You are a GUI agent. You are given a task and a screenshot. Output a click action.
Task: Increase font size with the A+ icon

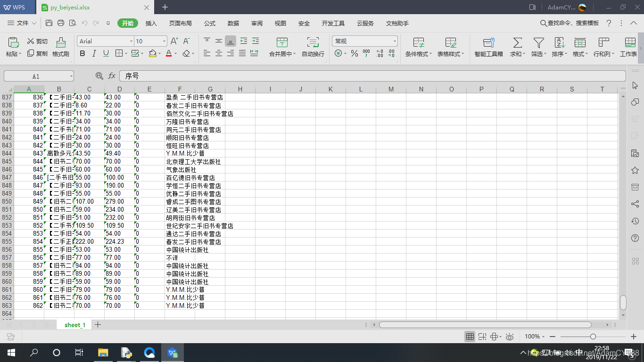click(174, 41)
